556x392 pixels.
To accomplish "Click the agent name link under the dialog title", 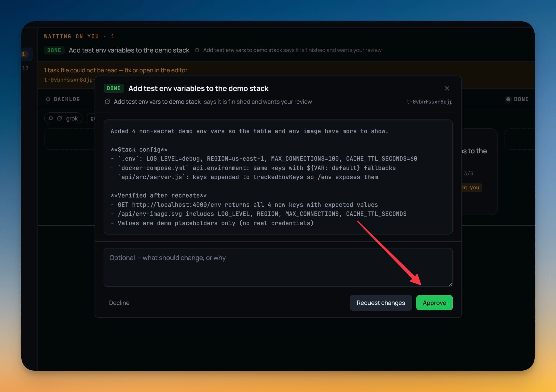I will pyautogui.click(x=157, y=102).
